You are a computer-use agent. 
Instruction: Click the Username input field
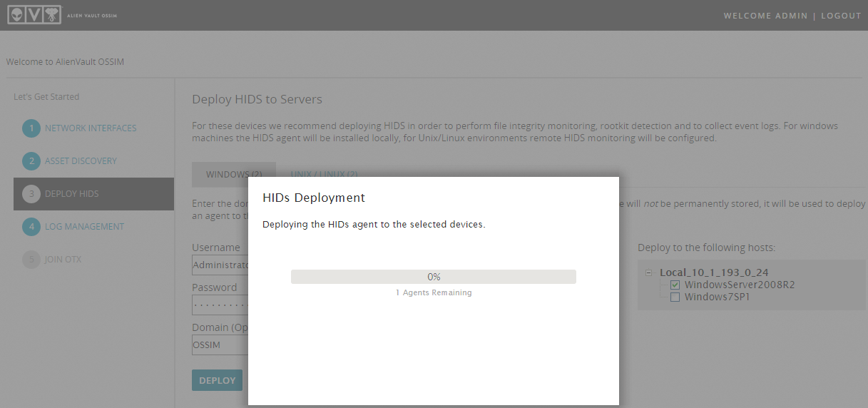click(x=220, y=265)
